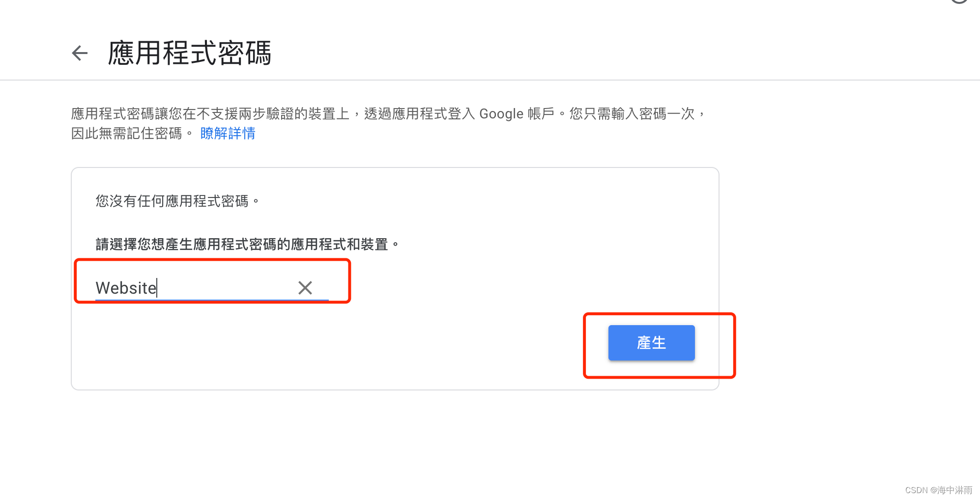Place cursor in the app name text box
The image size is (980, 499).
pos(197,288)
